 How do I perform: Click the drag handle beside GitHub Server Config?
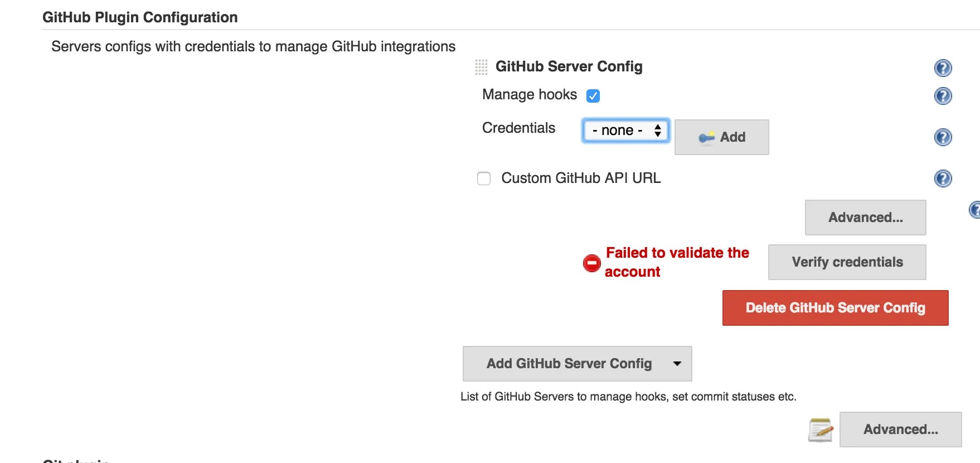[x=481, y=67]
